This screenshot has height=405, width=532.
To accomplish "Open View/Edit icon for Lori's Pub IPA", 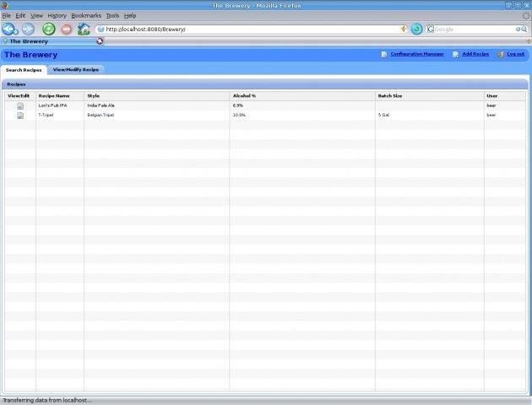I will coord(20,105).
